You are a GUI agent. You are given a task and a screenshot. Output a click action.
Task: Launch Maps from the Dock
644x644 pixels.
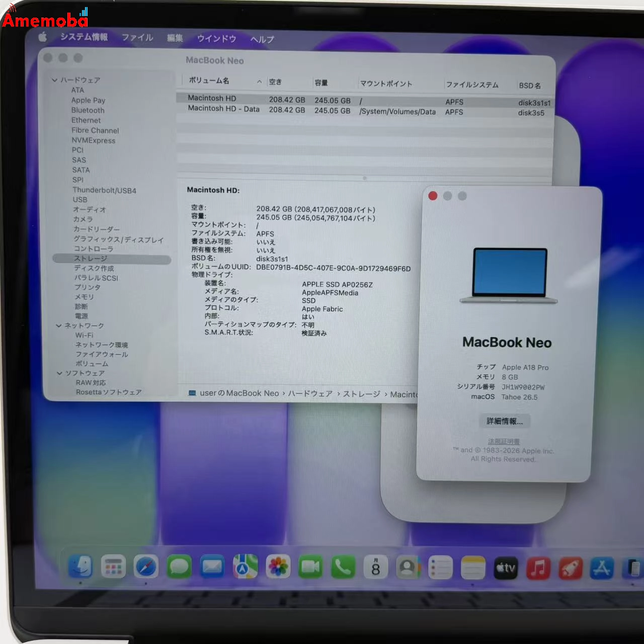(x=245, y=568)
